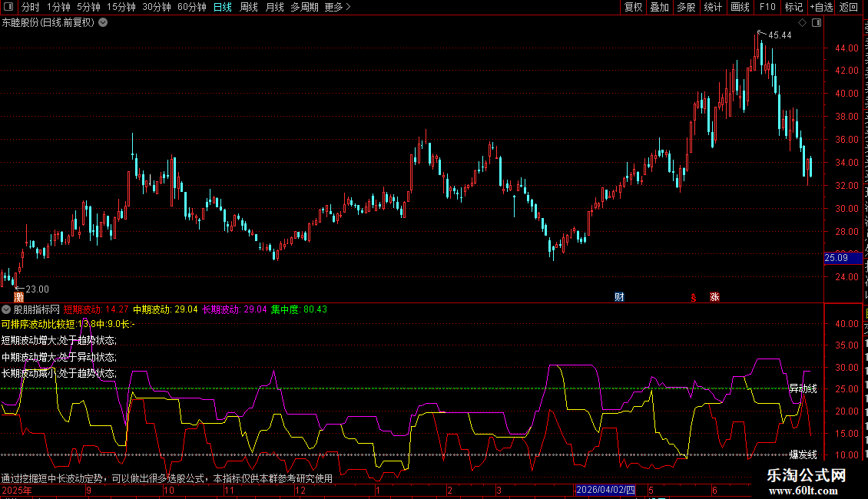
Task: Click the 长期波动: 29.04 value
Action: [x=234, y=309]
